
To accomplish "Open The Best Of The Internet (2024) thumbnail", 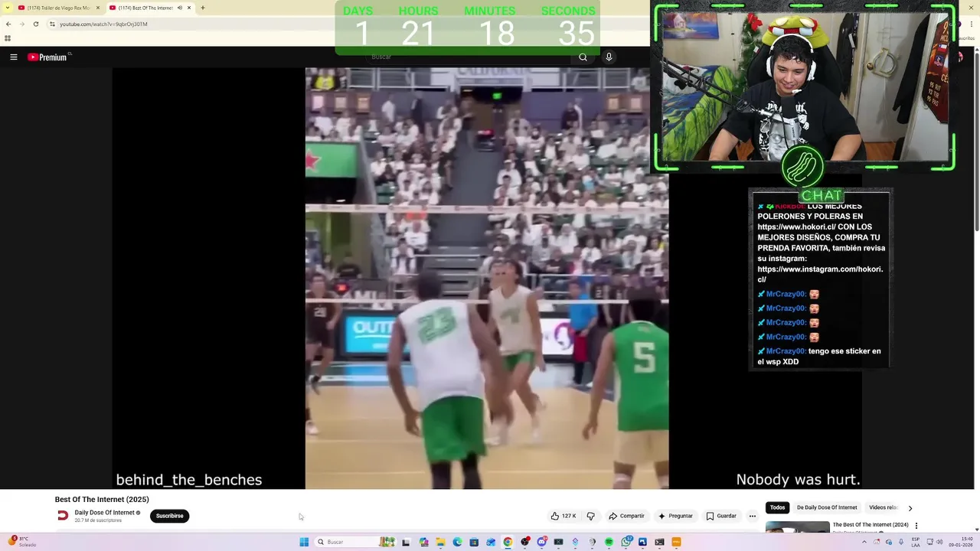I will point(797,527).
